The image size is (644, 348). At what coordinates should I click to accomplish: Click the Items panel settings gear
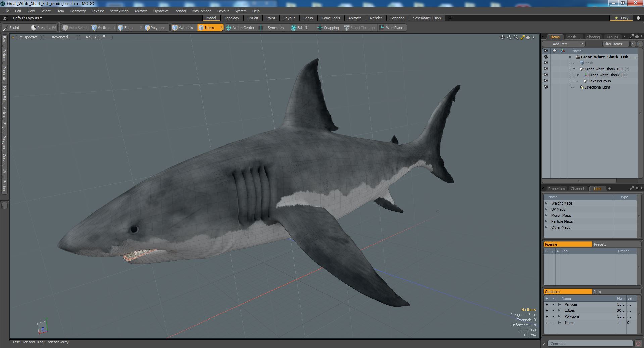click(637, 37)
